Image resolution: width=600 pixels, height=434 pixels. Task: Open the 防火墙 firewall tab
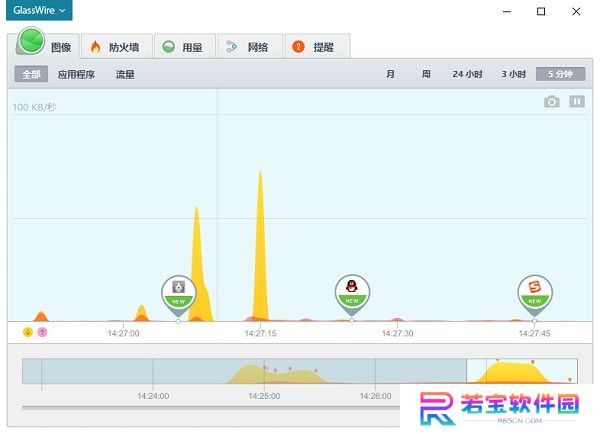point(117,46)
